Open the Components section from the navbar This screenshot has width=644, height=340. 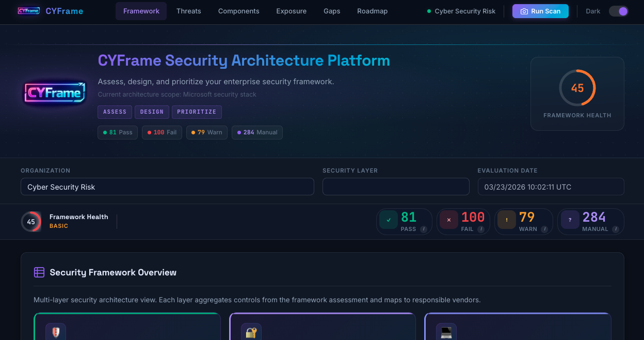tap(238, 11)
